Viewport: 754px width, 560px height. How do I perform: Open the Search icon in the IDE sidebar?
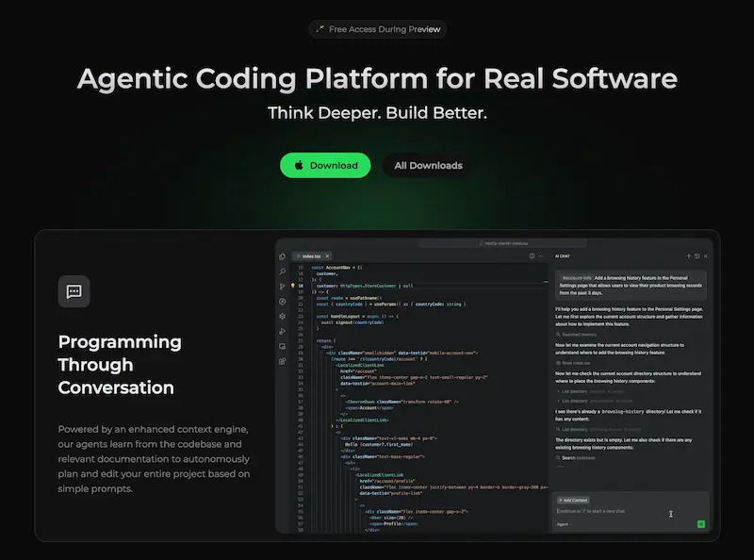pyautogui.click(x=282, y=272)
